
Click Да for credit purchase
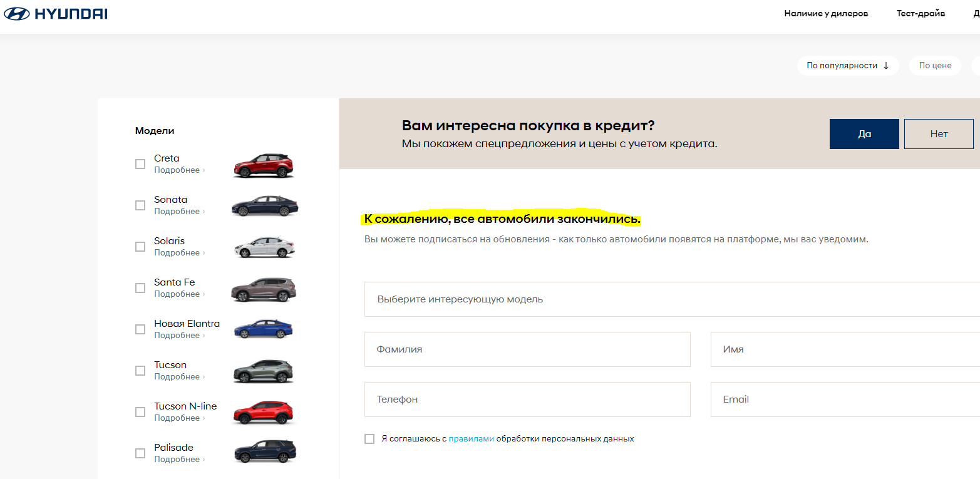pyautogui.click(x=864, y=134)
